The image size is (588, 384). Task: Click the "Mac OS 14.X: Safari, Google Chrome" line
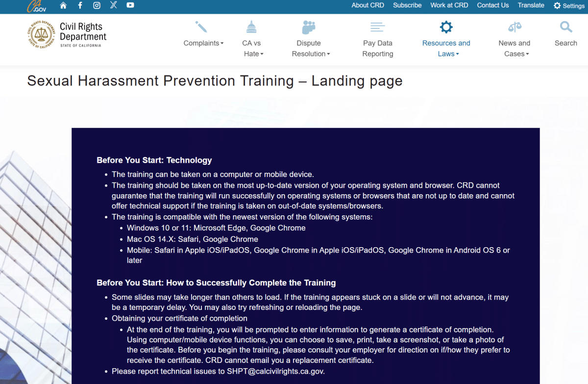point(193,239)
